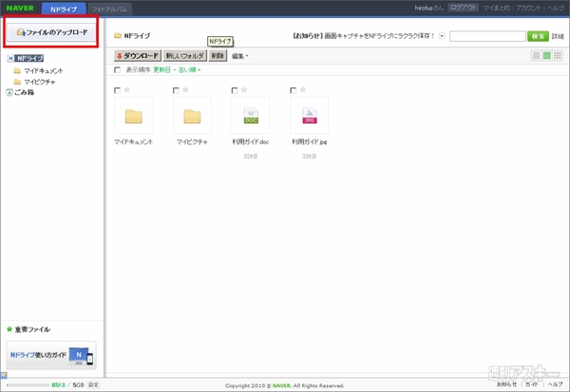Expand the お知らせ notice dropdown arrow
Image resolution: width=570 pixels, height=392 pixels.
pos(442,36)
